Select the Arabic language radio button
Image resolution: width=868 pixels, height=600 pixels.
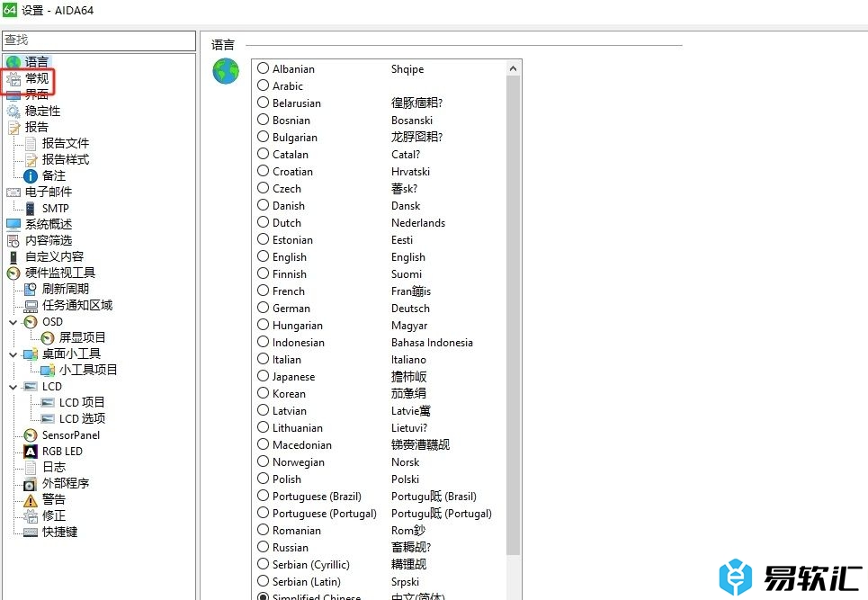(x=263, y=85)
